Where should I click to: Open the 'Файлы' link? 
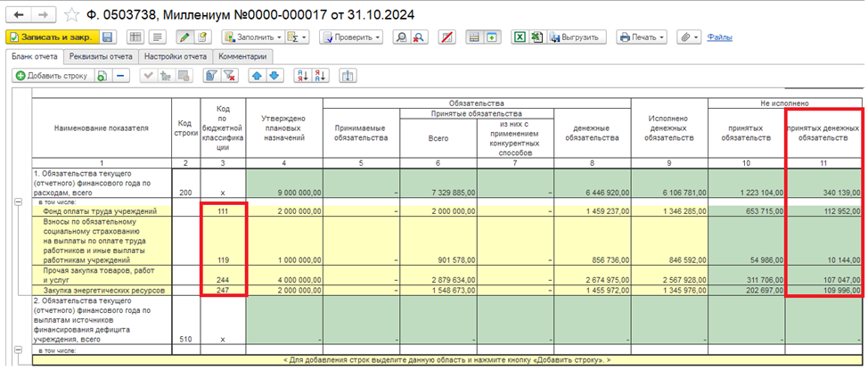point(720,38)
